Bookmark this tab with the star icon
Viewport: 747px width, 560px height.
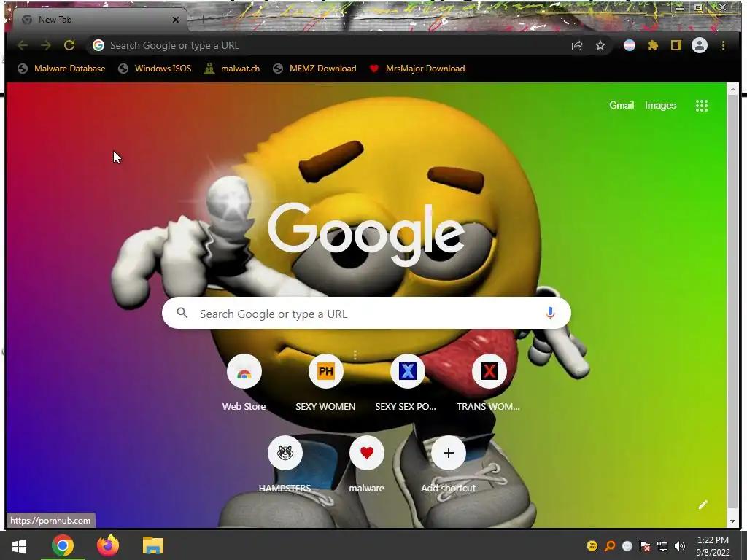tap(600, 45)
